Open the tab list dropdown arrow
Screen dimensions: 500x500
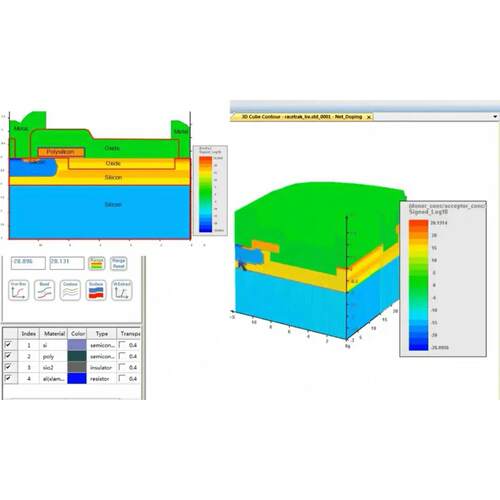(x=495, y=117)
